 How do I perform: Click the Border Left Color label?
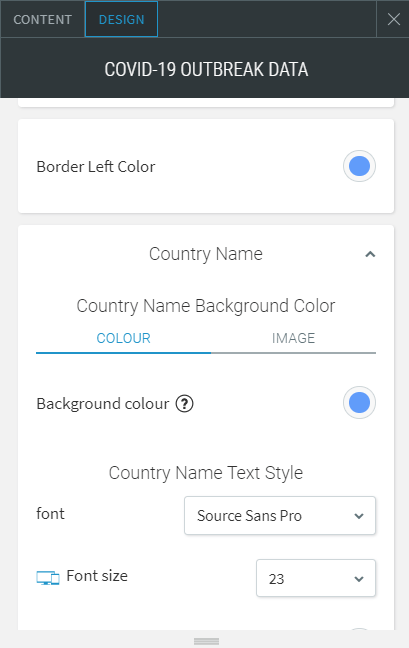click(96, 167)
